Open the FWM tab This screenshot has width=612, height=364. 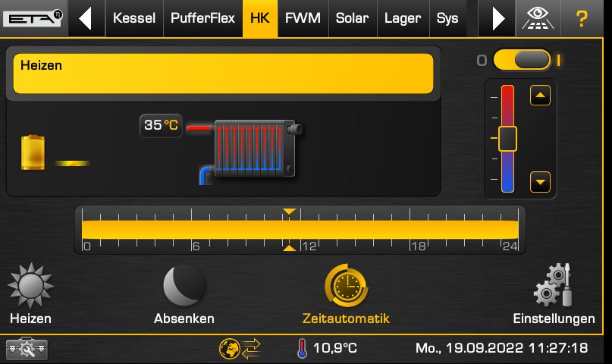(303, 18)
